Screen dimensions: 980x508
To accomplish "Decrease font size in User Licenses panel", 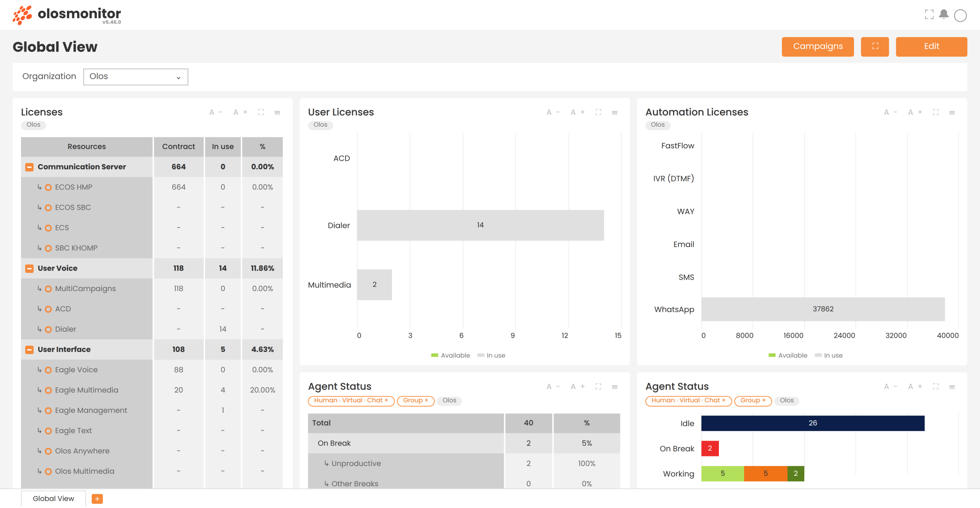I will click(x=553, y=112).
